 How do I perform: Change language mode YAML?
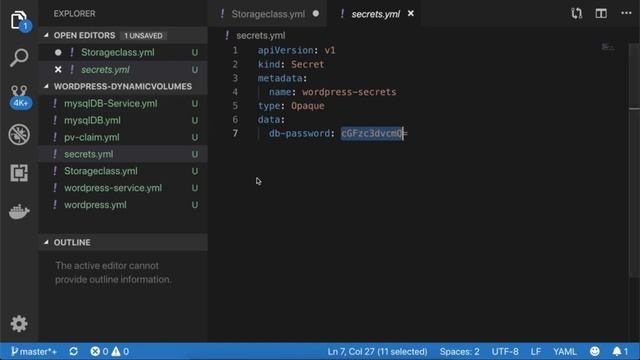coord(564,351)
